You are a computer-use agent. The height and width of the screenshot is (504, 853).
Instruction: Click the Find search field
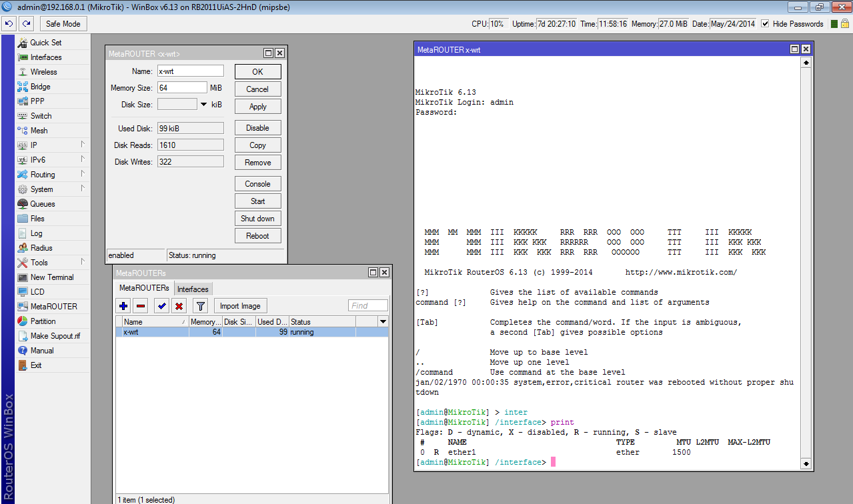point(368,306)
